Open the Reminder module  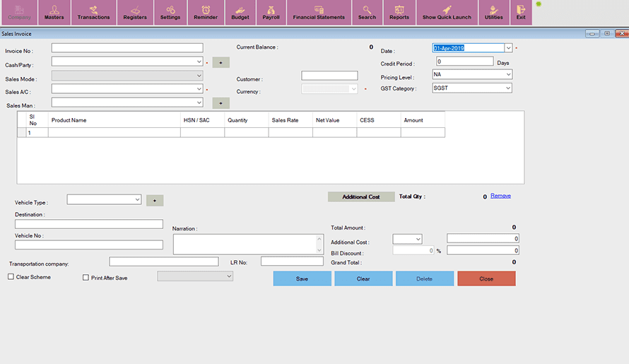(x=206, y=13)
